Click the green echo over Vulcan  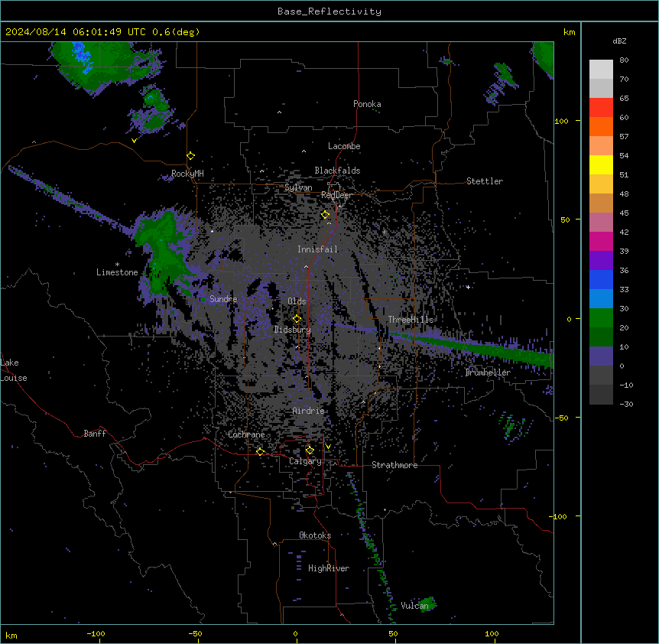pos(428,603)
